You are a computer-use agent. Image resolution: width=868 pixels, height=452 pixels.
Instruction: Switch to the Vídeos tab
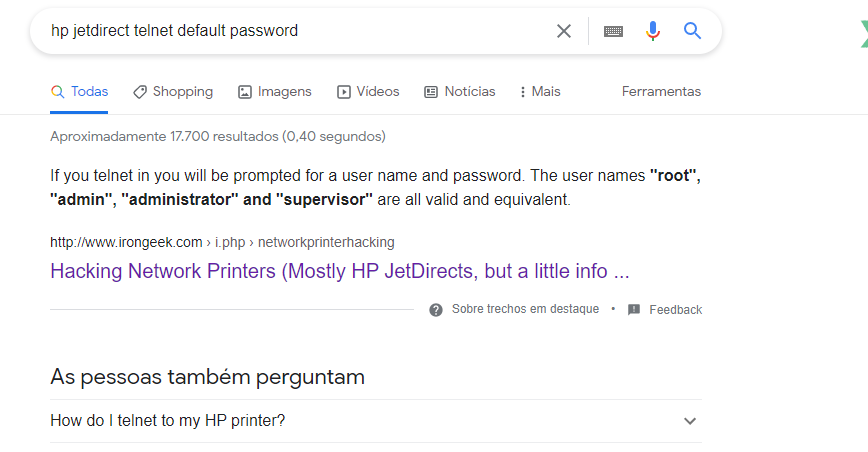coord(368,92)
